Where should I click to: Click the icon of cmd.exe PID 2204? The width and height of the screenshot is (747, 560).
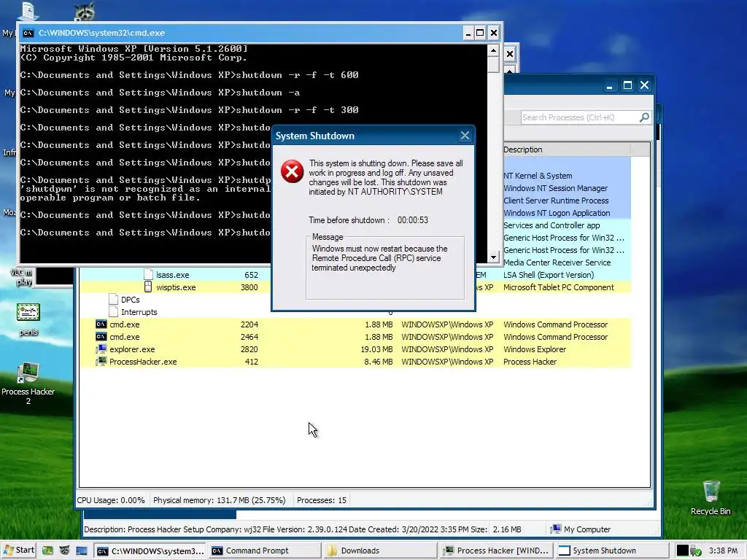[x=101, y=324]
